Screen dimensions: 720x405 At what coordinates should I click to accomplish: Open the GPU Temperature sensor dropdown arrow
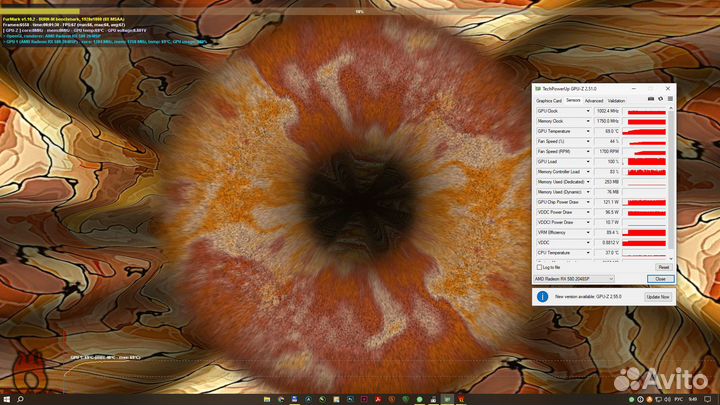(x=588, y=131)
